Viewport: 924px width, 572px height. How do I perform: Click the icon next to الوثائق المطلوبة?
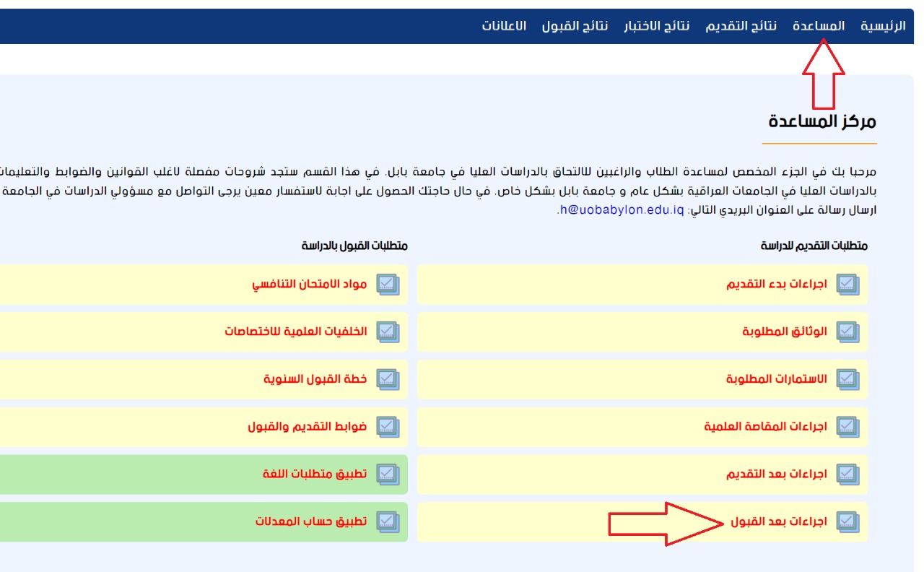[847, 331]
